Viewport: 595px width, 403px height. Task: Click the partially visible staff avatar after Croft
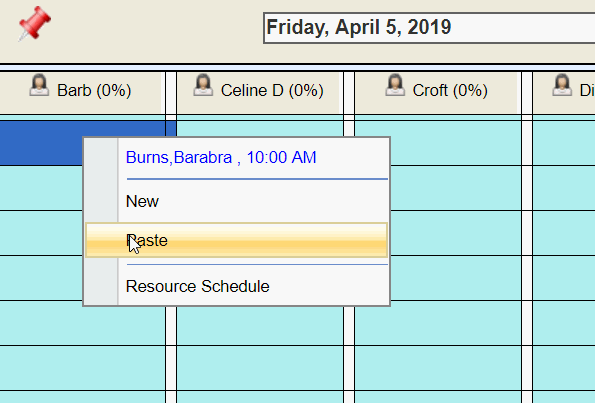click(562, 85)
